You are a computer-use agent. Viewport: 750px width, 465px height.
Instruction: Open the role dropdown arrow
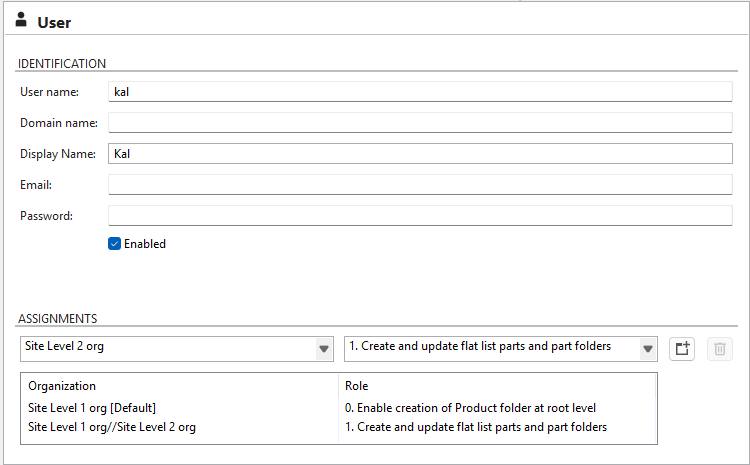coord(648,349)
